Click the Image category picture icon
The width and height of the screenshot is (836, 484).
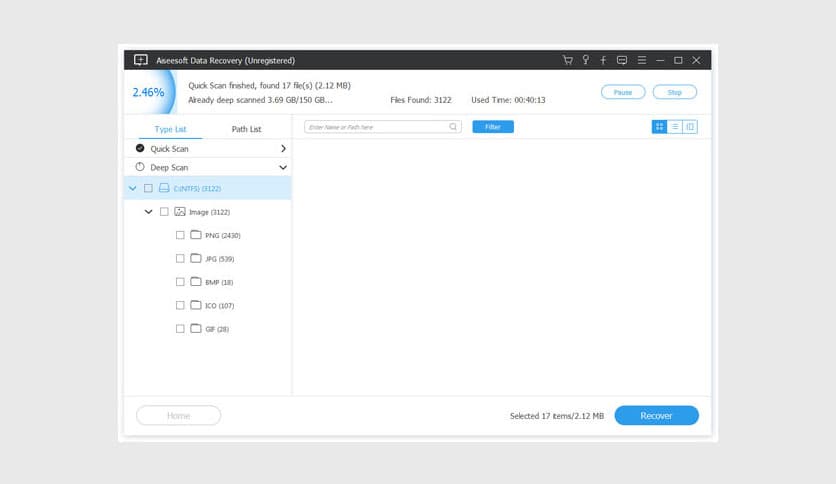[180, 212]
